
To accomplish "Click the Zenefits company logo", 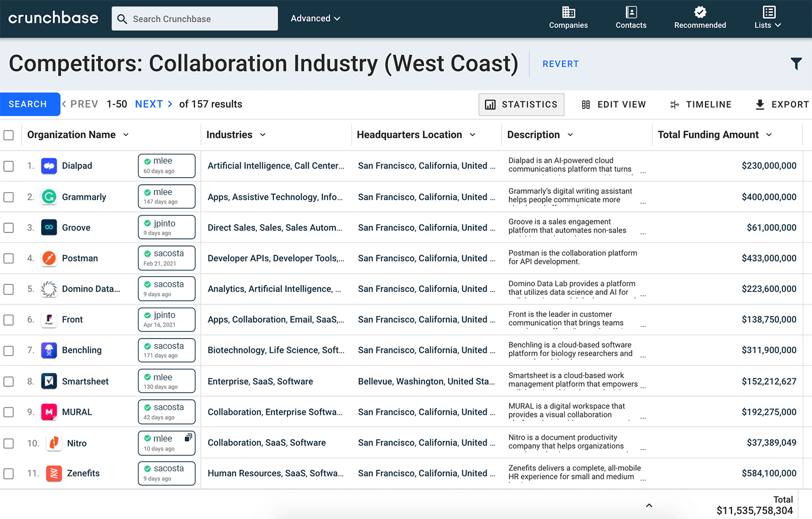I will [x=54, y=473].
